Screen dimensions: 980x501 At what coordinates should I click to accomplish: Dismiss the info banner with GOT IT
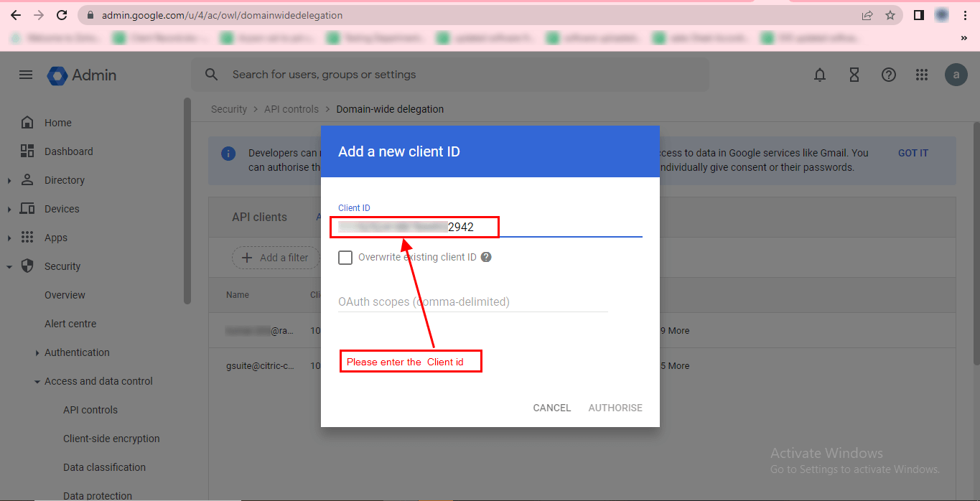pyautogui.click(x=913, y=153)
